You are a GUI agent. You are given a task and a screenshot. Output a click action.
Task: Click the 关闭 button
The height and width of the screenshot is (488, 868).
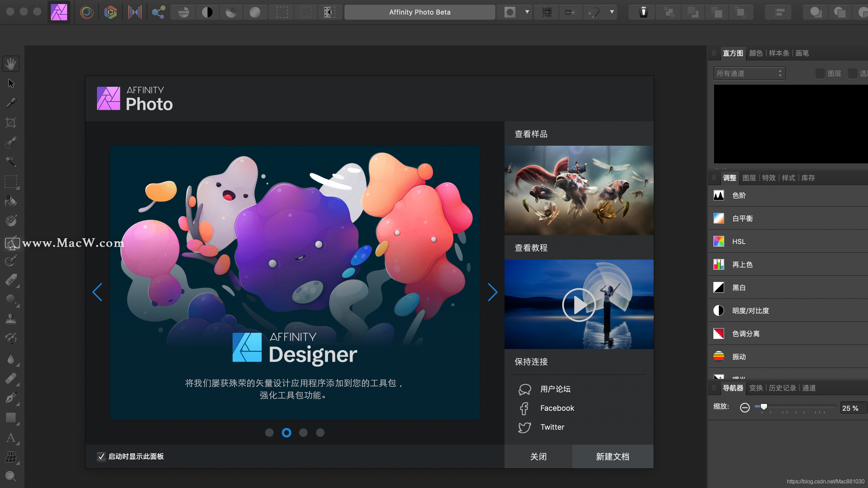[x=538, y=456]
